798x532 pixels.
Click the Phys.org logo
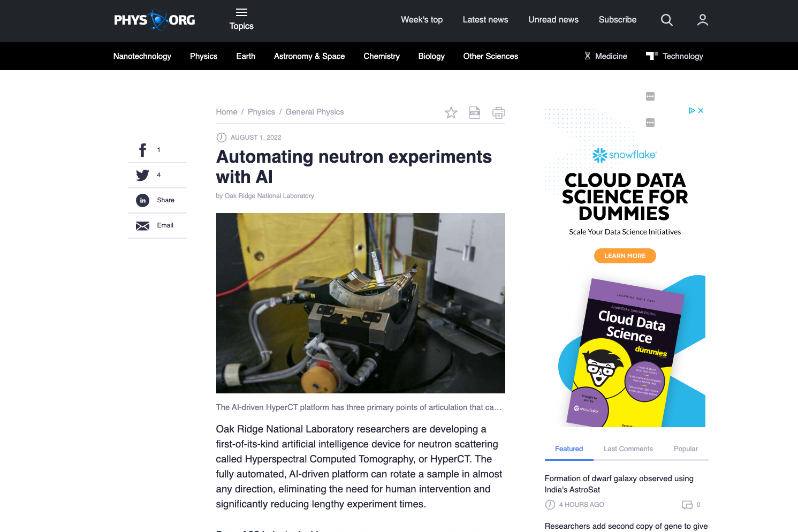click(154, 20)
